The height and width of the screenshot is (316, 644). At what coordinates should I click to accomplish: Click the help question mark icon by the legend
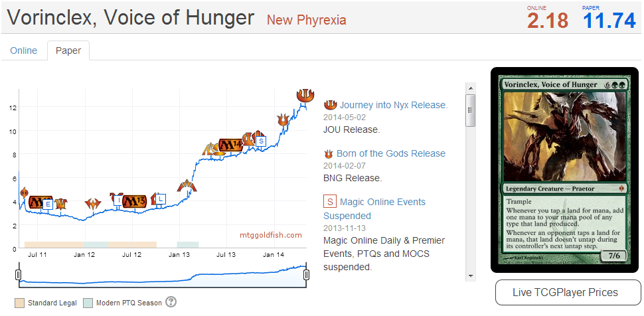pyautogui.click(x=171, y=302)
